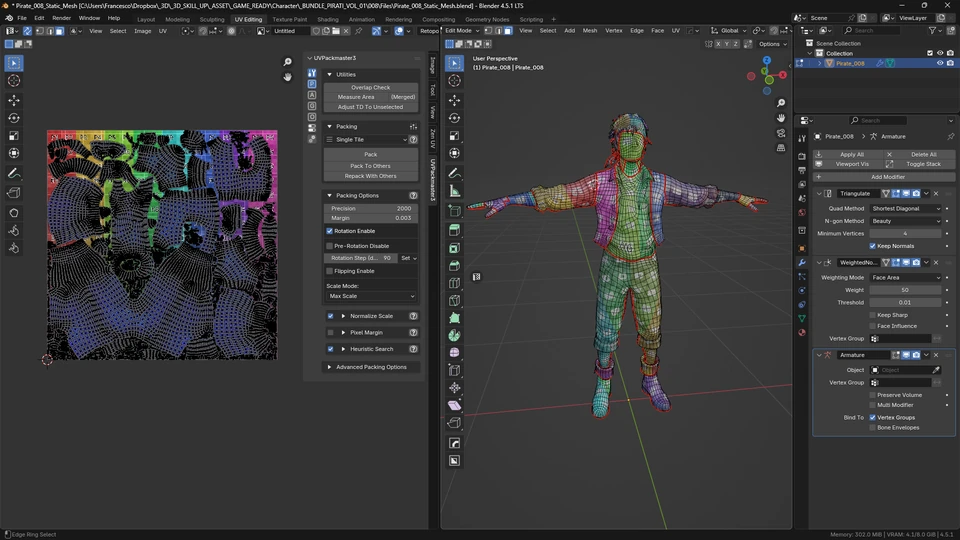Click the Add Modifier button
This screenshot has width=960, height=540.
tap(884, 177)
